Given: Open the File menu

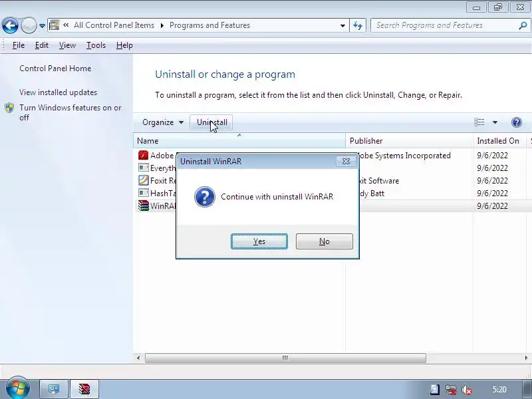Looking at the screenshot, I should (x=19, y=45).
